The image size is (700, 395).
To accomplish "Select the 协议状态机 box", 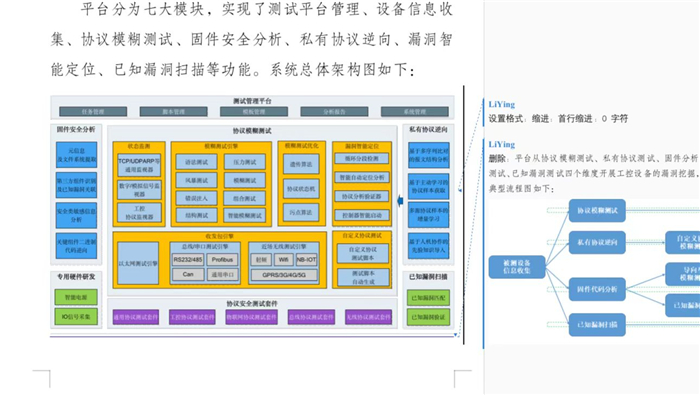I will 301,189.
